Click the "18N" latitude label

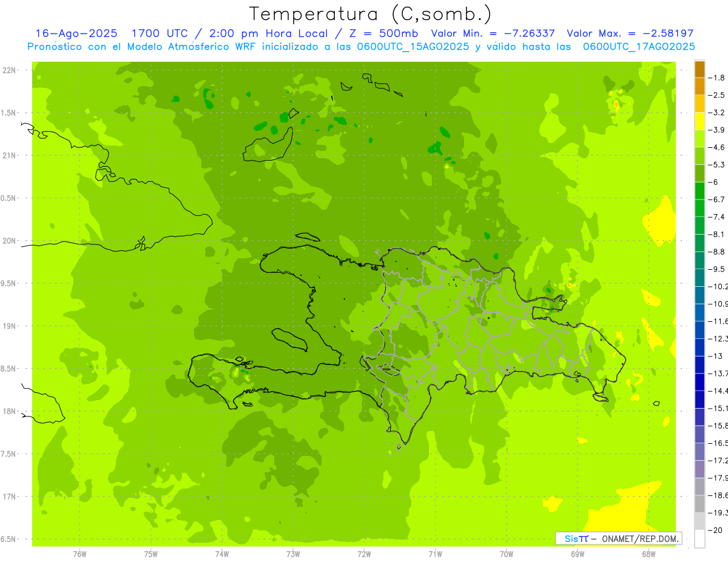point(10,411)
